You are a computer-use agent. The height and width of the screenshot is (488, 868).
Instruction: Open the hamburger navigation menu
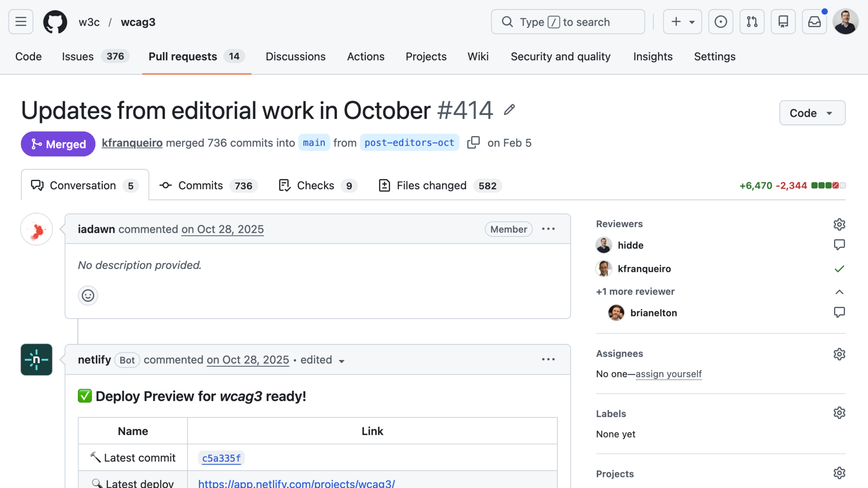point(21,22)
